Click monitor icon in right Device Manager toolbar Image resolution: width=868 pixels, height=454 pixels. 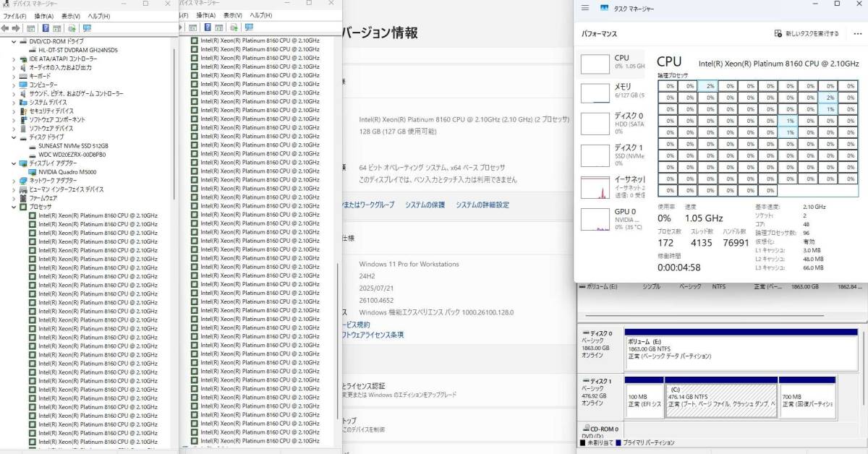pyautogui.click(x=249, y=28)
